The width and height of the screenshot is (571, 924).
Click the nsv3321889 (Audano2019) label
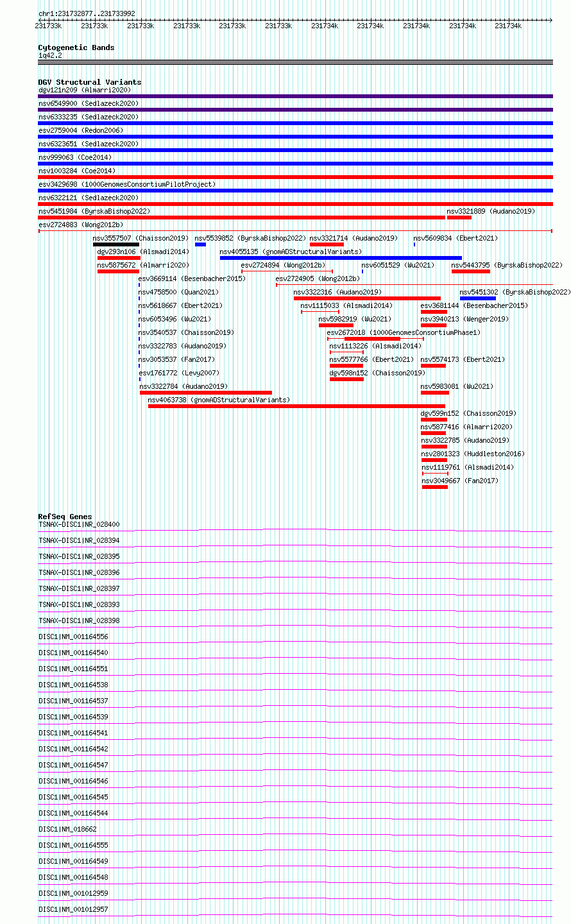tap(491, 211)
